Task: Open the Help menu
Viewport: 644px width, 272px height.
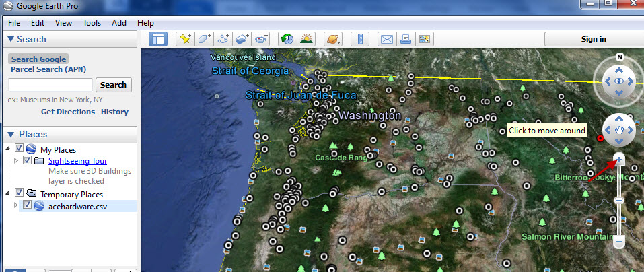Action: [145, 23]
